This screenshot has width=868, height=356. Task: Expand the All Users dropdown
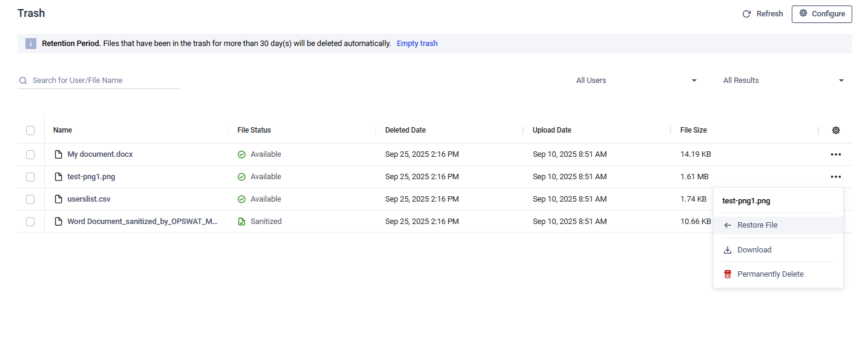click(x=636, y=81)
